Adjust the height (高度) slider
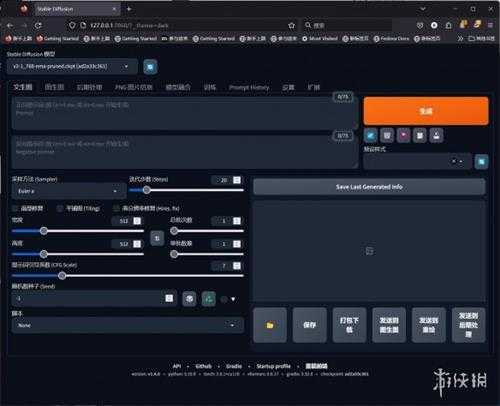Screen dimensions: 500x406 [x=78, y=254]
